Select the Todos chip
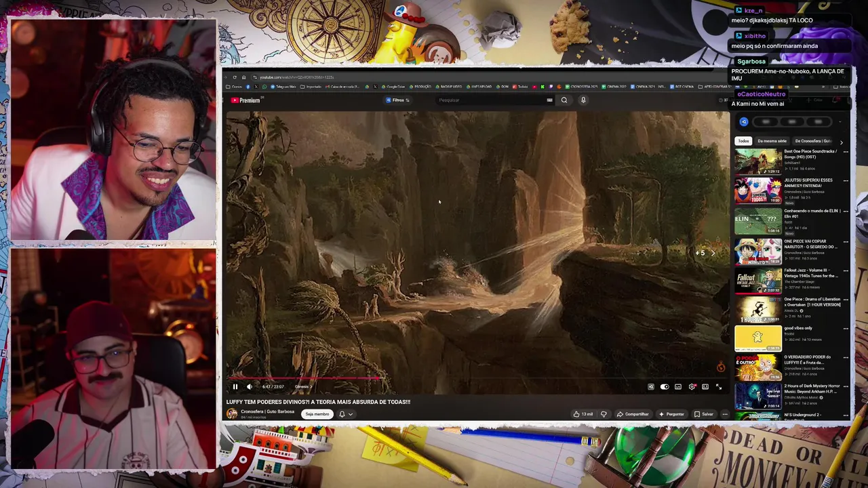Image resolution: width=868 pixels, height=488 pixels. point(744,141)
